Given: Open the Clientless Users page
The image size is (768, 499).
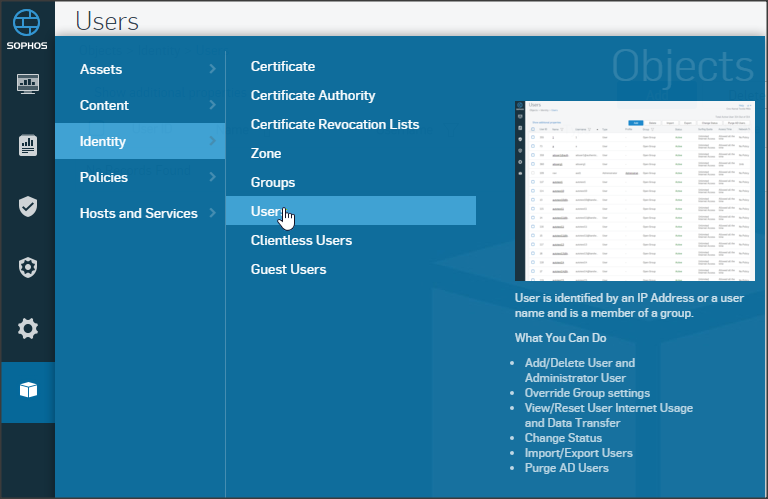Looking at the screenshot, I should (x=301, y=240).
